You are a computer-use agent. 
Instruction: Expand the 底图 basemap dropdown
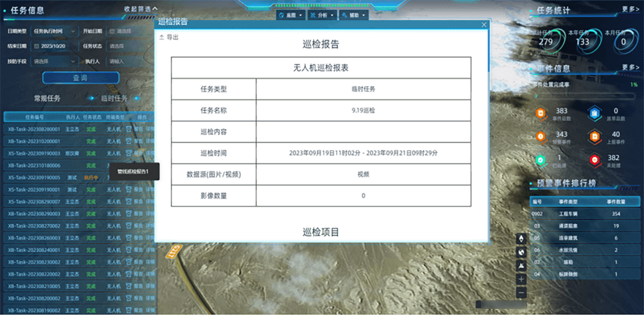coord(291,15)
